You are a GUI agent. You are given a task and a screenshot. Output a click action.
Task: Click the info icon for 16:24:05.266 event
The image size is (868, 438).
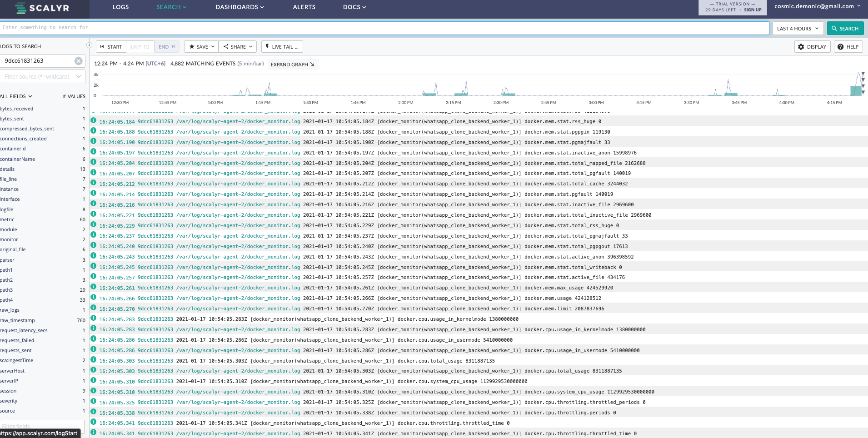pyautogui.click(x=94, y=297)
